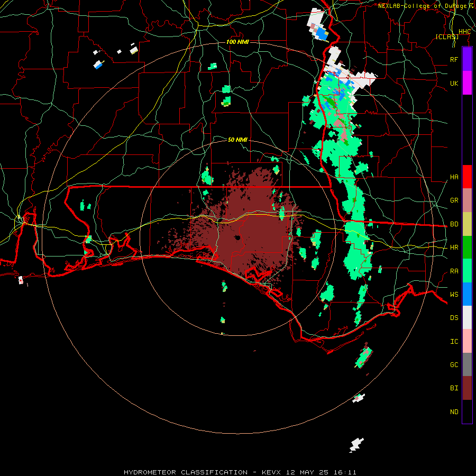Click the BD legend label

454,224
